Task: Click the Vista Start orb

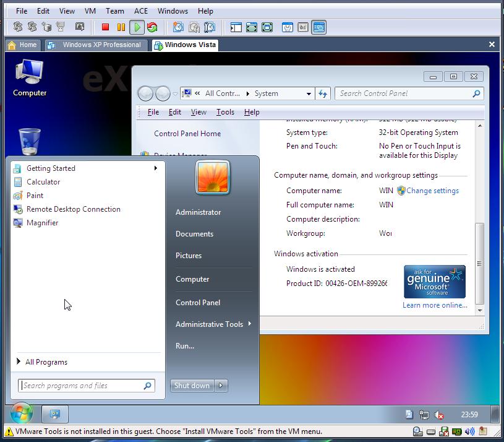Action: [21, 414]
